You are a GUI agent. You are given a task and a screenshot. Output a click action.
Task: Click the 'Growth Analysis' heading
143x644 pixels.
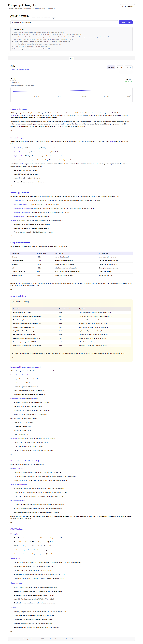(x=17, y=138)
